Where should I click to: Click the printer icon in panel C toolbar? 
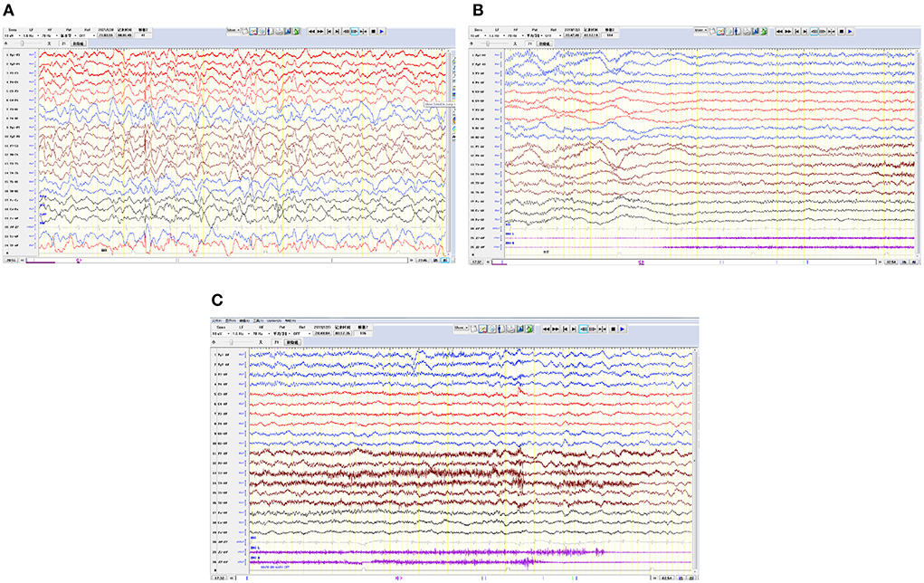[510, 329]
